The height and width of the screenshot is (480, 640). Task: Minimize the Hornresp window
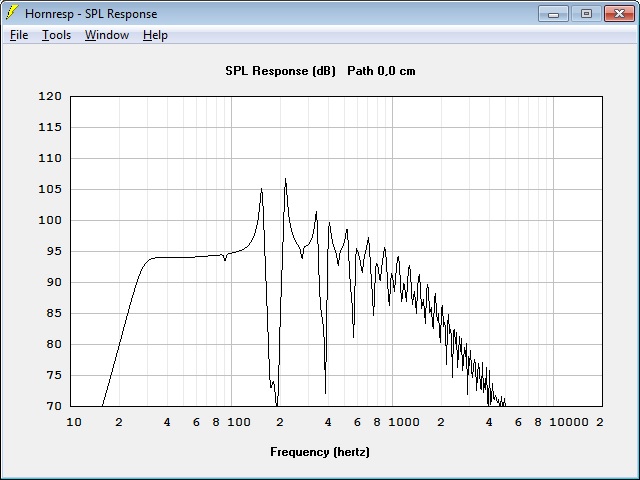[553, 14]
